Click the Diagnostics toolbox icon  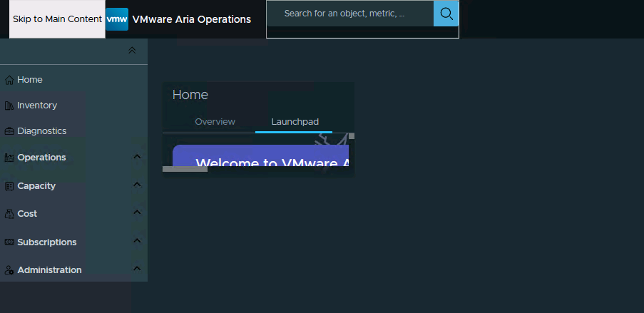point(9,131)
